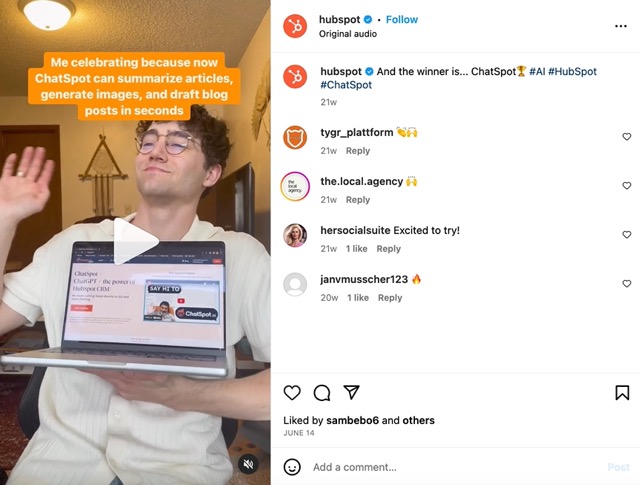Like the post with the heart icon
Screen dimensions: 640x485
tap(292, 393)
